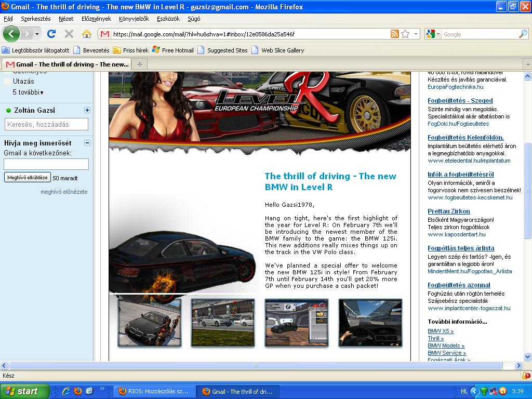Launch Internet Explorer from quick launch

pos(65,391)
